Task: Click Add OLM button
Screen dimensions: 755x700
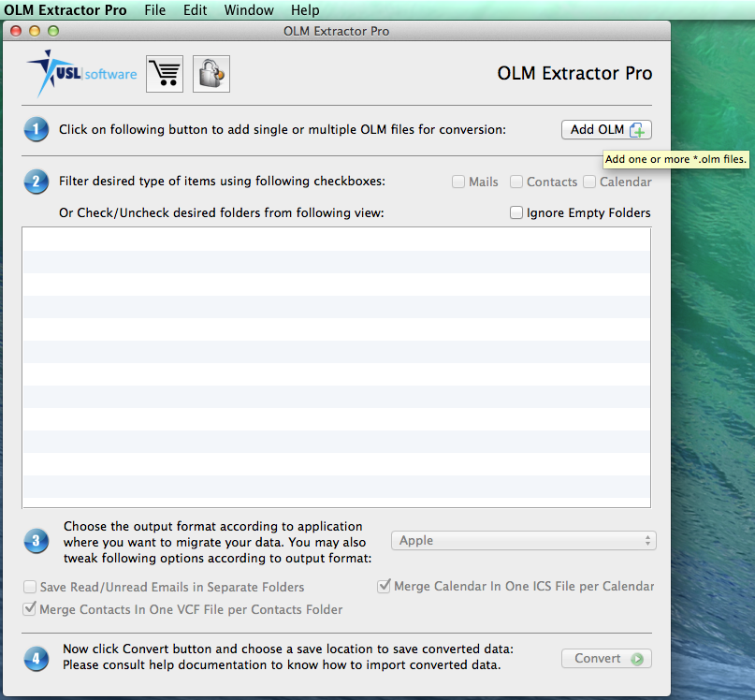Action: coord(606,129)
